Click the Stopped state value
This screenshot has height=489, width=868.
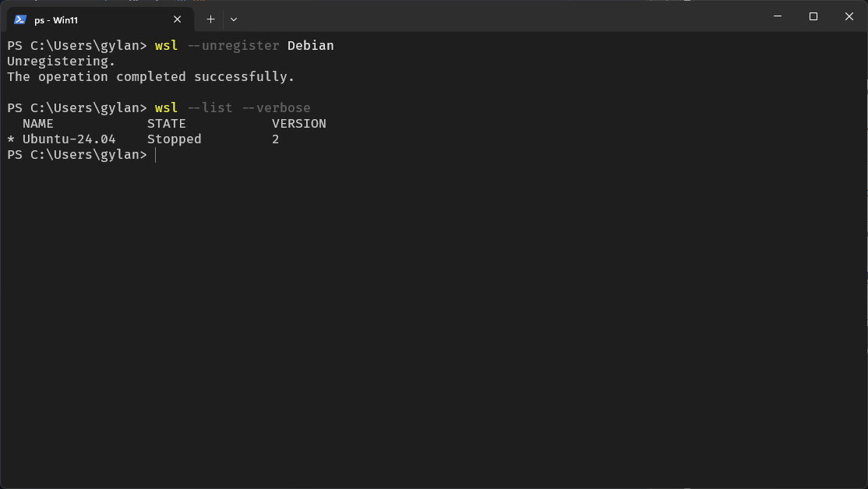(174, 139)
